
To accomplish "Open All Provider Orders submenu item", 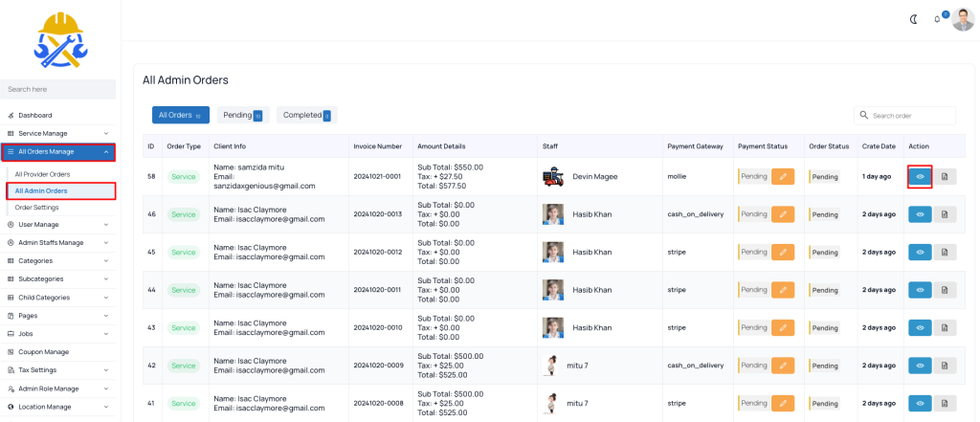I will (x=42, y=174).
